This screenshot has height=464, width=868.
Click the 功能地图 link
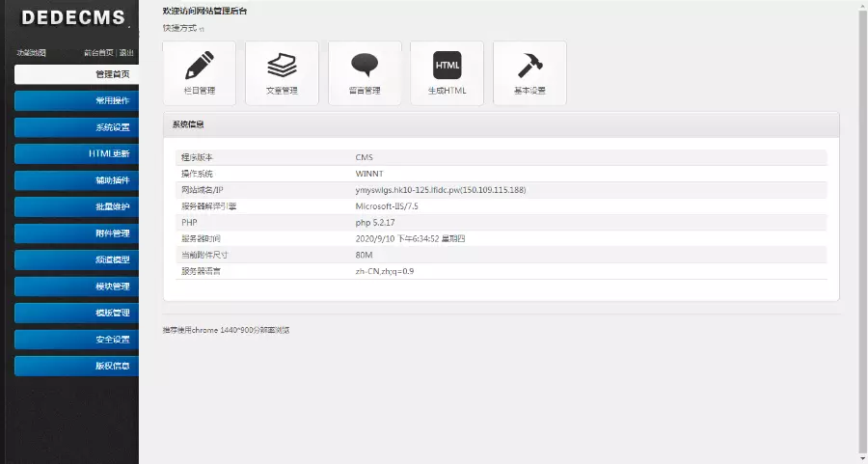(31, 53)
